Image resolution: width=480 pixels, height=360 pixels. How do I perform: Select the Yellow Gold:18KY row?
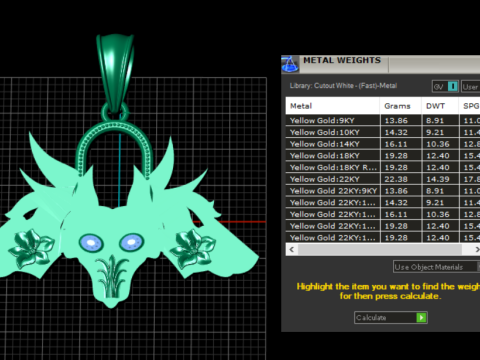383,156
